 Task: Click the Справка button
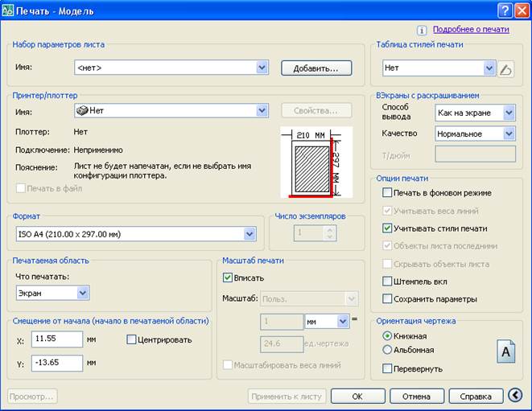(x=476, y=396)
